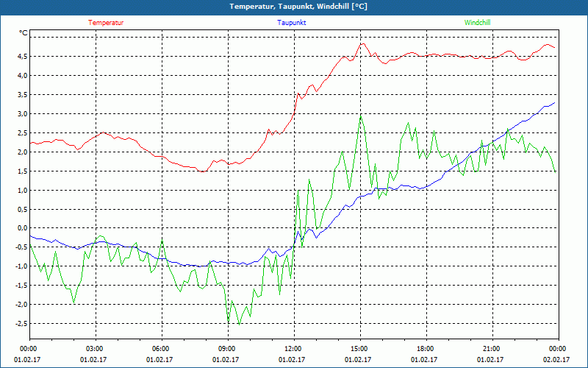Select the 18:00 time axis label

coord(426,349)
